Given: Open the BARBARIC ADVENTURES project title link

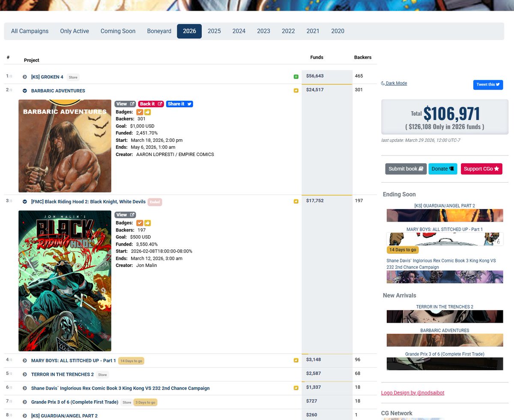Looking at the screenshot, I should 58,91.
